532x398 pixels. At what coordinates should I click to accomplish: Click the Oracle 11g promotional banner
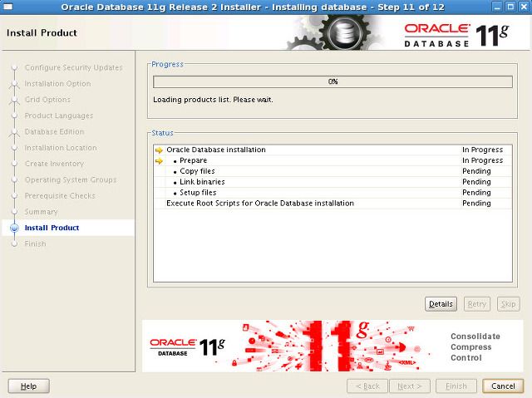(332, 346)
